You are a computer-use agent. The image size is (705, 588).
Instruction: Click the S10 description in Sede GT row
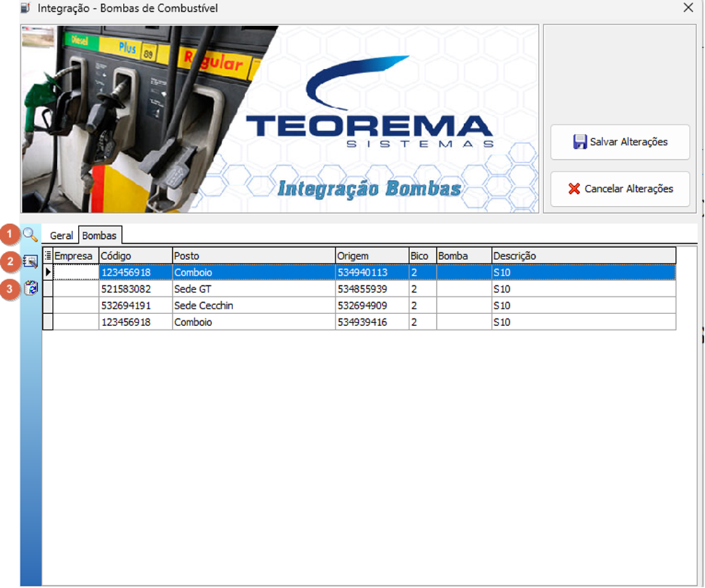pyautogui.click(x=584, y=289)
